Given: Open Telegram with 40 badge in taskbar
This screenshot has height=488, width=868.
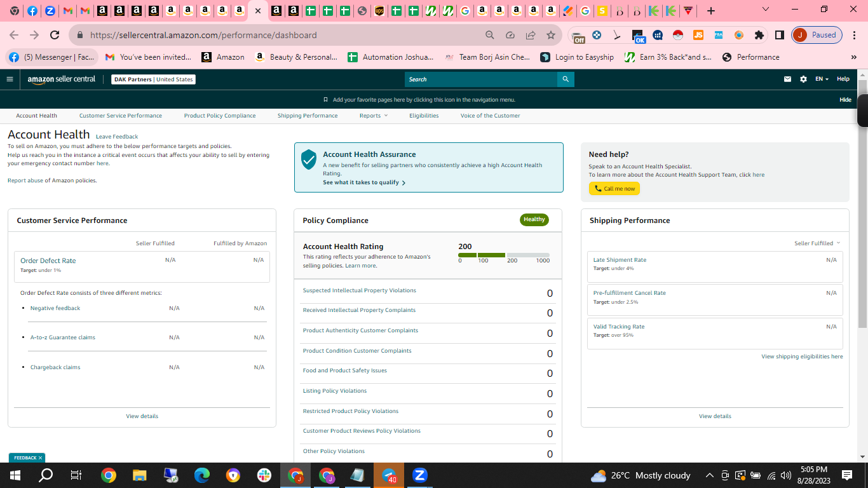Looking at the screenshot, I should click(389, 475).
